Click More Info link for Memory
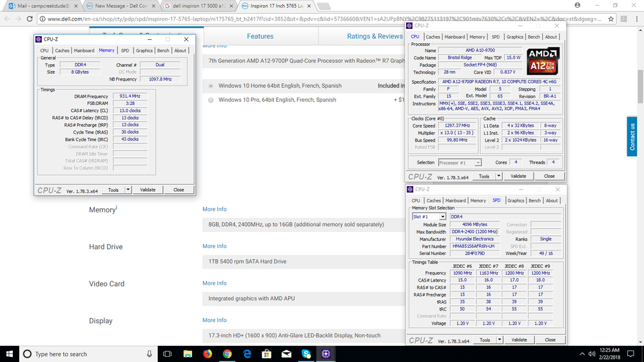 click(x=215, y=209)
